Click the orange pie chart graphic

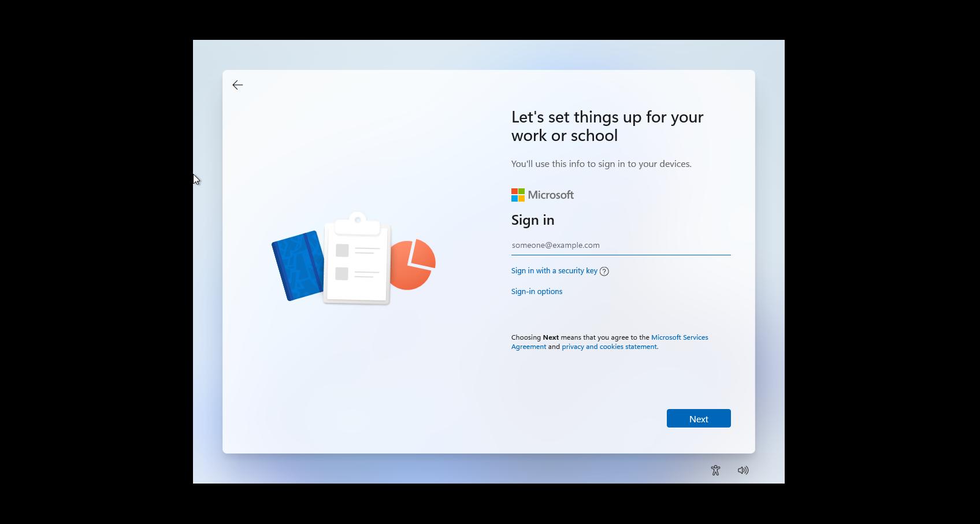[x=413, y=265]
